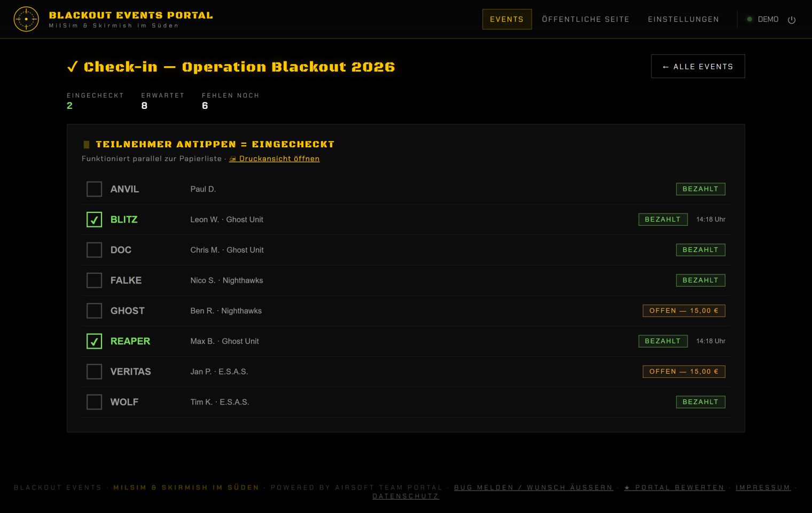812x513 pixels.
Task: Click the Blackout Events Portal title
Action: click(x=131, y=15)
